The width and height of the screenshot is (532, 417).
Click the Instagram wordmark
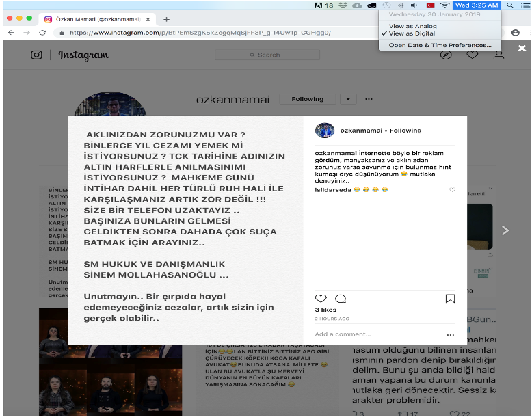(83, 55)
